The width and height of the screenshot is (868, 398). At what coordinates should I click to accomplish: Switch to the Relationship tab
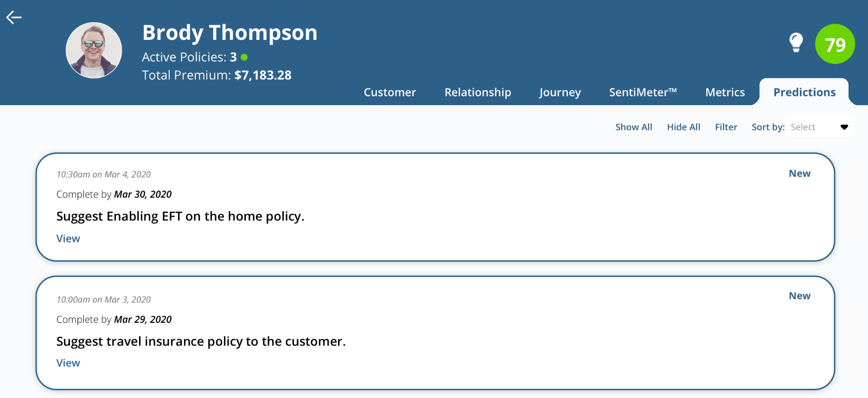[x=478, y=92]
